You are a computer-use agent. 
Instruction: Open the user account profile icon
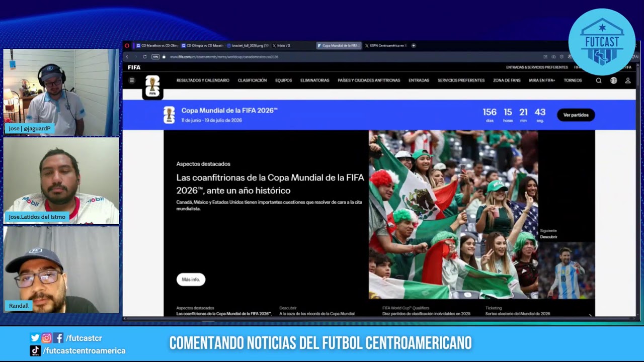coord(628,80)
